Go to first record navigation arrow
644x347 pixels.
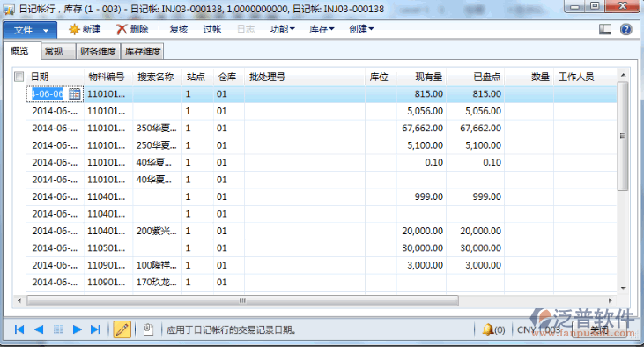coord(19,329)
